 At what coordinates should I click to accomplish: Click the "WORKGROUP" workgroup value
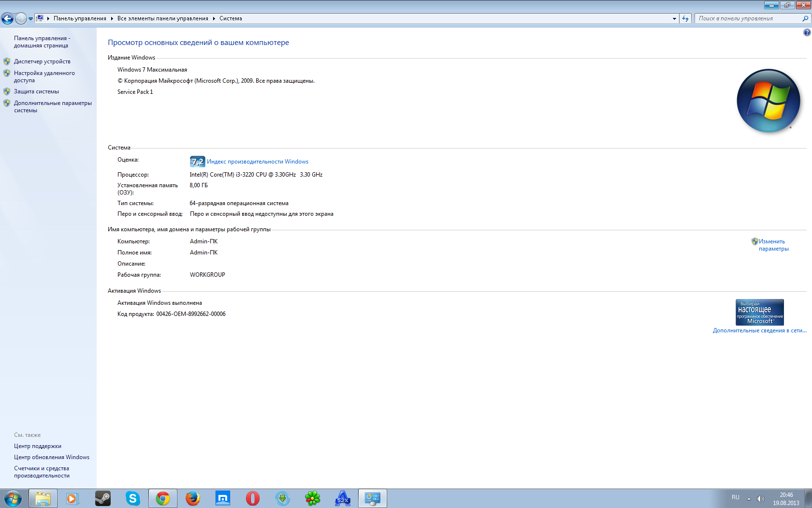click(x=207, y=275)
